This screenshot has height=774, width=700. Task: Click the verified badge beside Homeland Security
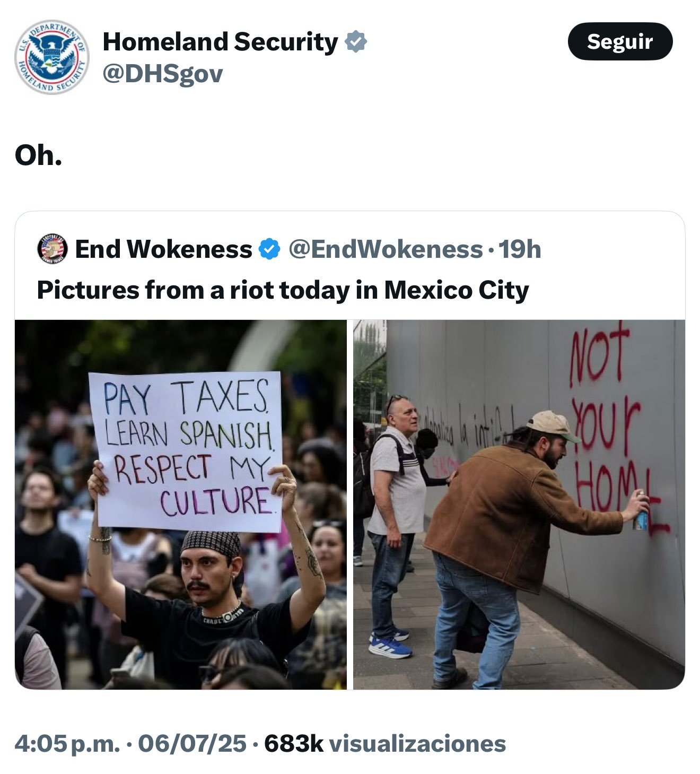point(355,41)
